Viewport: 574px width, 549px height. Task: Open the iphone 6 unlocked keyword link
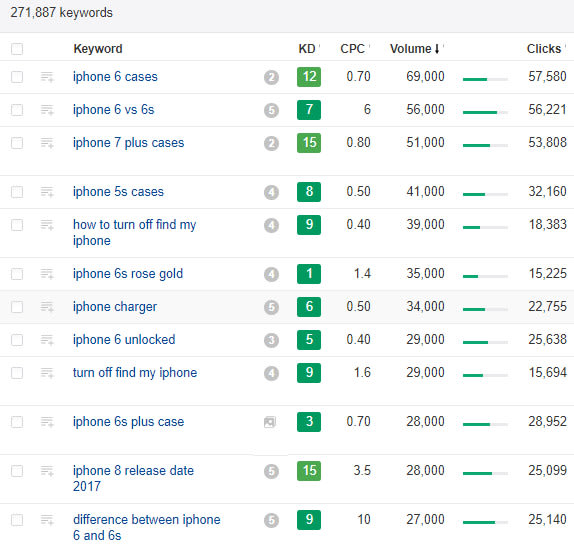(x=124, y=340)
